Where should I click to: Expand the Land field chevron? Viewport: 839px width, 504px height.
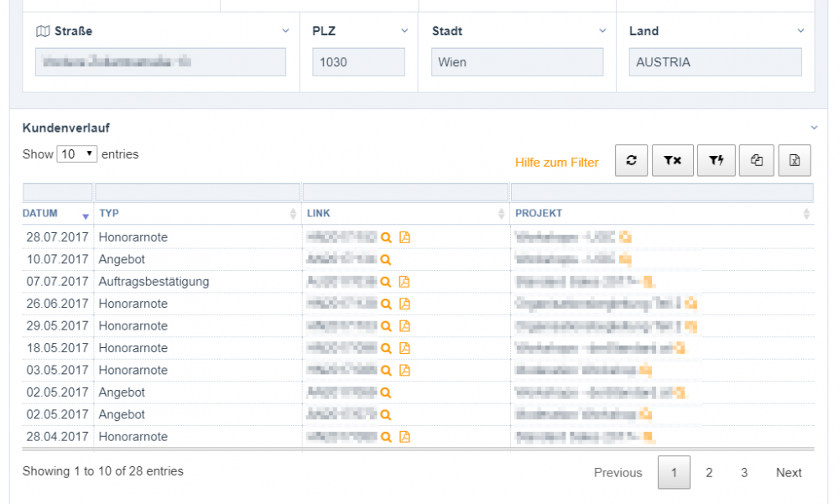801,31
